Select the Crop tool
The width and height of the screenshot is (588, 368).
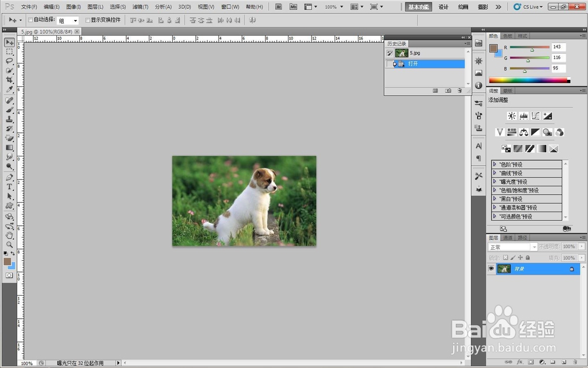pyautogui.click(x=9, y=79)
